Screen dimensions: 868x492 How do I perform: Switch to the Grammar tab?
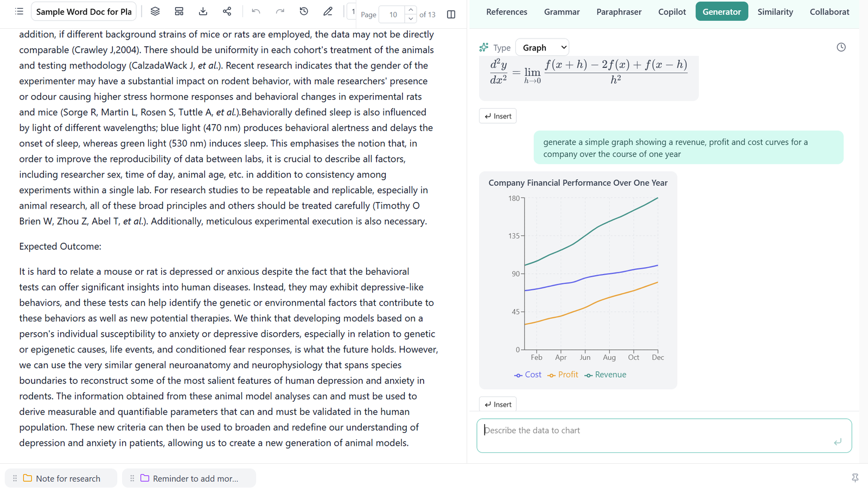[562, 11]
